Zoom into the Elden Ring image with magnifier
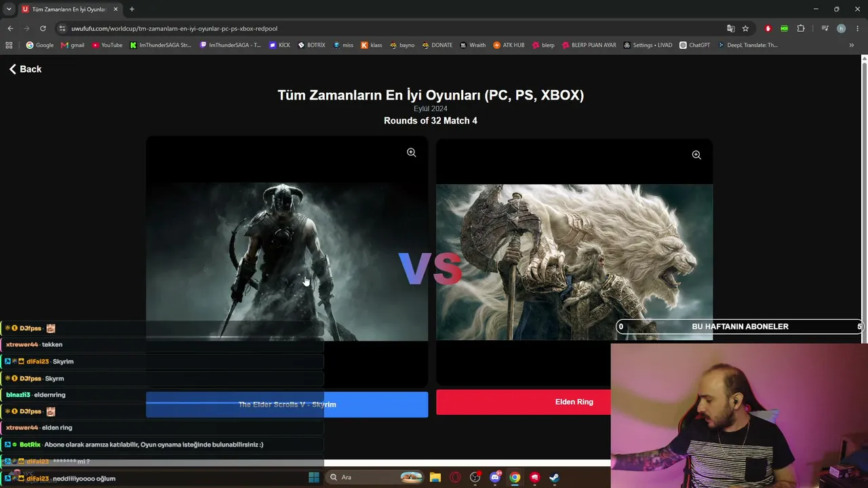The height and width of the screenshot is (488, 868). (x=696, y=155)
